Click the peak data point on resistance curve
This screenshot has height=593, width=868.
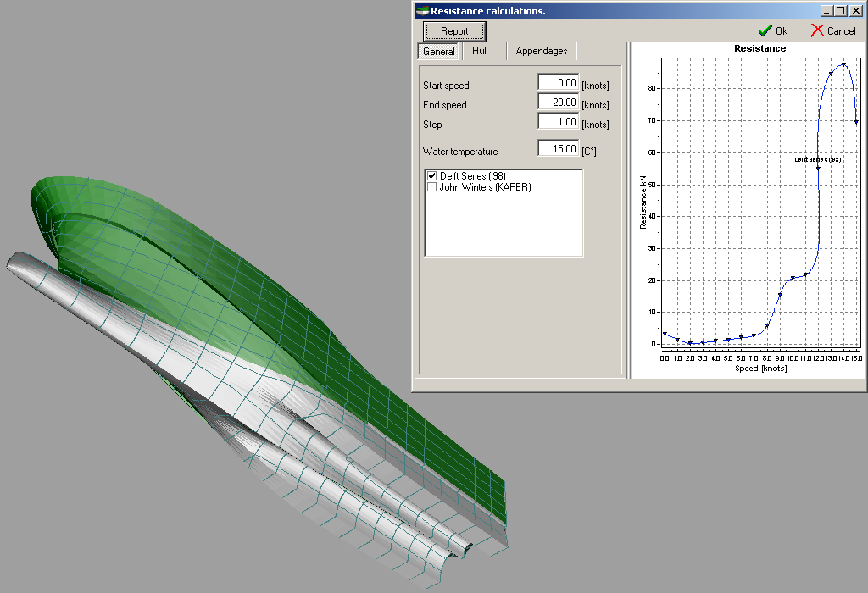coord(843,64)
